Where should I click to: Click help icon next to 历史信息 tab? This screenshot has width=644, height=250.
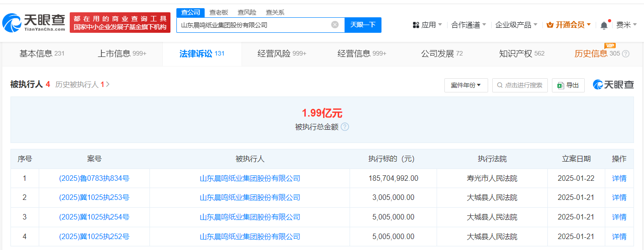626,54
